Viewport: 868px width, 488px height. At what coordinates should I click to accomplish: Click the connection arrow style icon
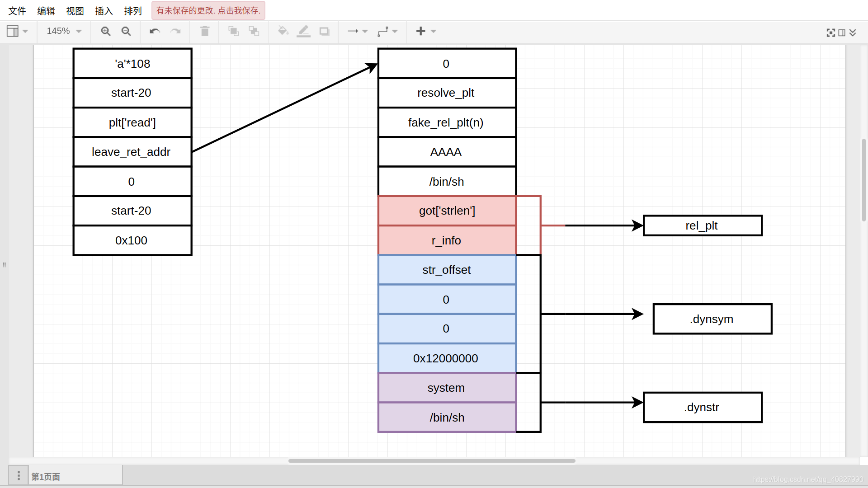click(x=353, y=31)
